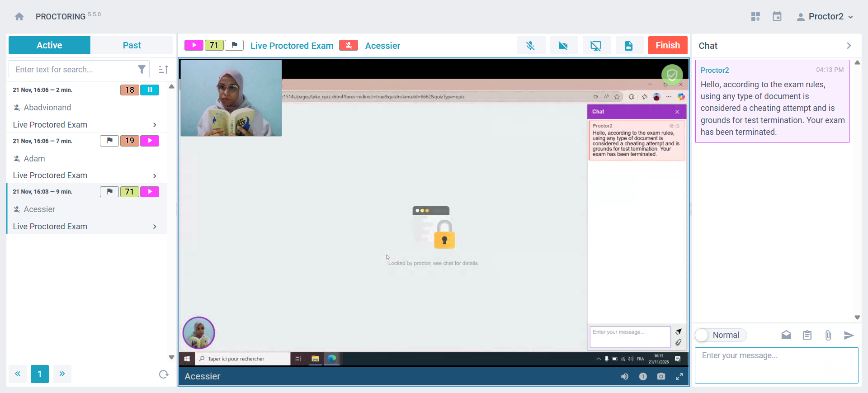This screenshot has height=393, width=868.
Task: Switch to the Past sessions tab
Action: (x=132, y=45)
